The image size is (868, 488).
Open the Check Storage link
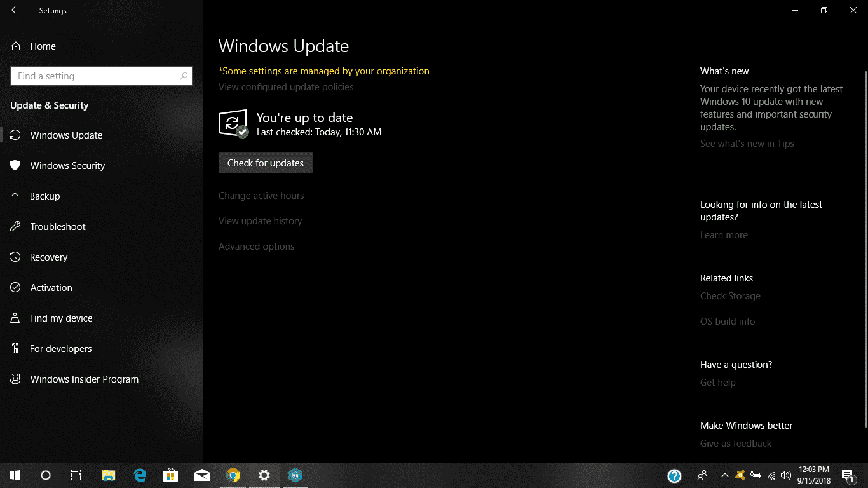pos(730,296)
